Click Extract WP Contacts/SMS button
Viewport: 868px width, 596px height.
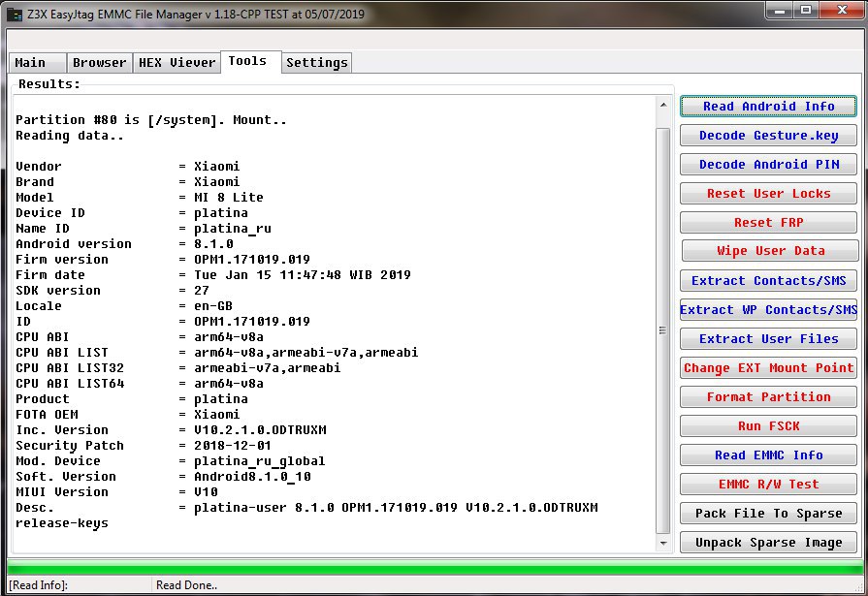point(768,310)
